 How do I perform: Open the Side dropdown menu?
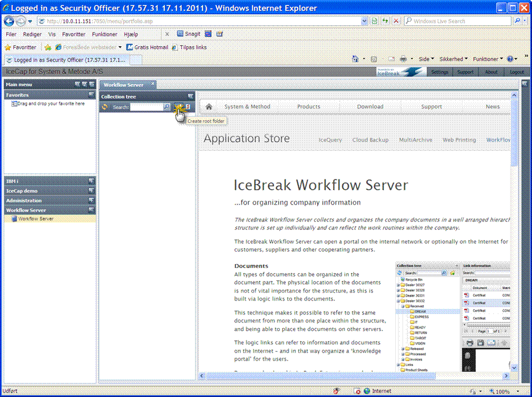coord(426,59)
